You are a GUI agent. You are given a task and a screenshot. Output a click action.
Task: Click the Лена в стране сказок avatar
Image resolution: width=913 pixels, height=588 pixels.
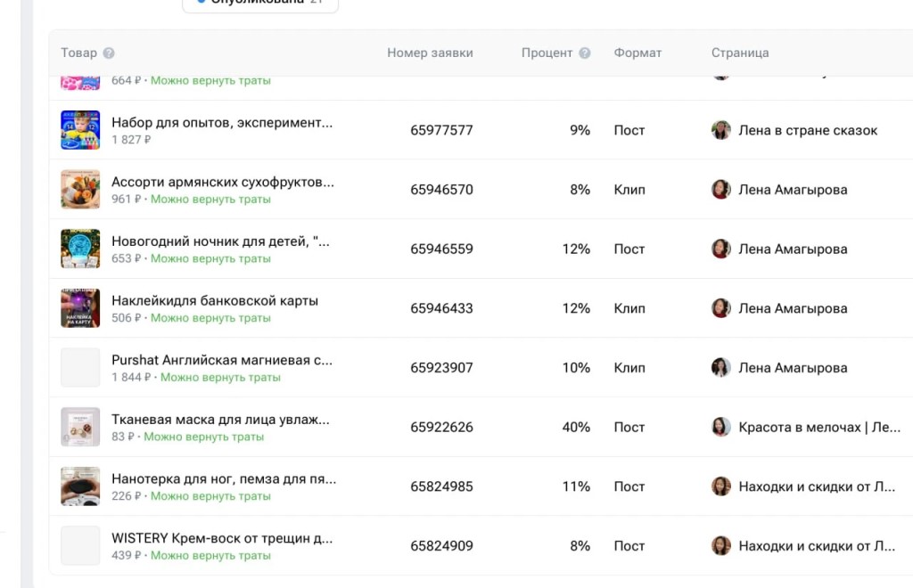click(x=720, y=130)
